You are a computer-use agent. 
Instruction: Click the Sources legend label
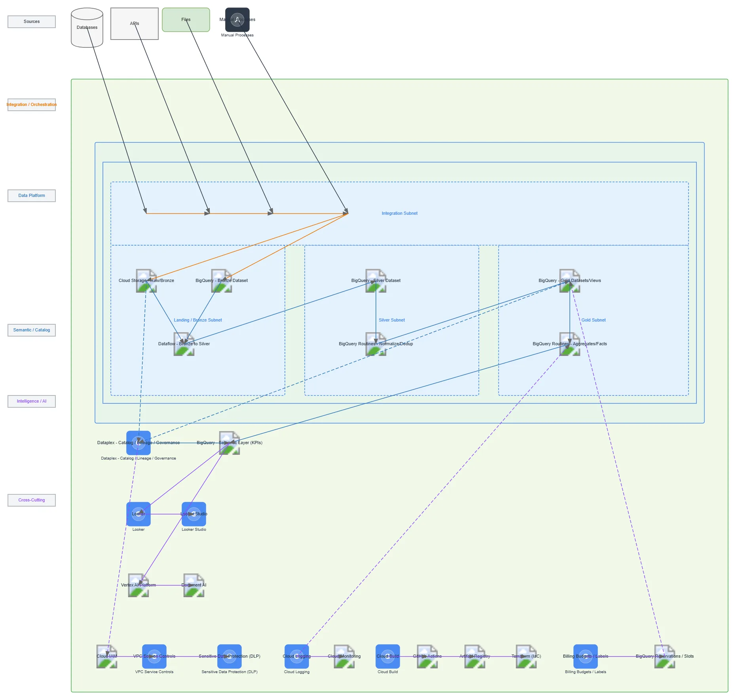click(x=32, y=22)
